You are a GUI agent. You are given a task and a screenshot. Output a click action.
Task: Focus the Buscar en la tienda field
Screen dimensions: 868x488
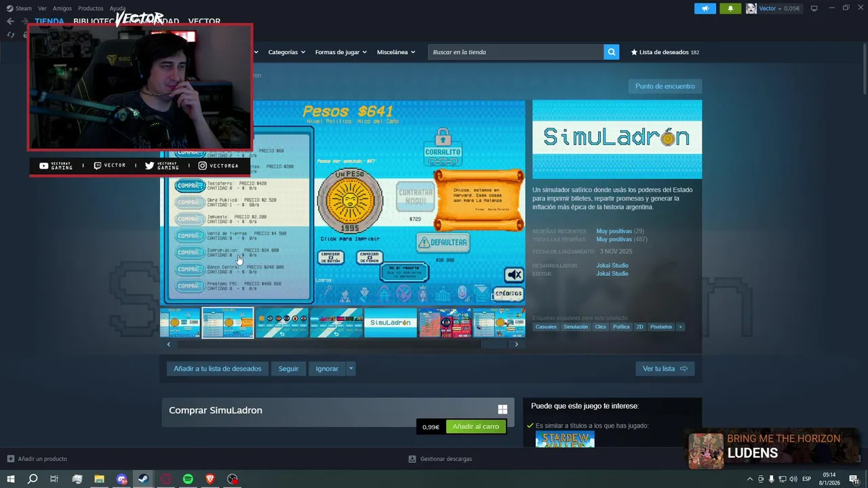515,52
